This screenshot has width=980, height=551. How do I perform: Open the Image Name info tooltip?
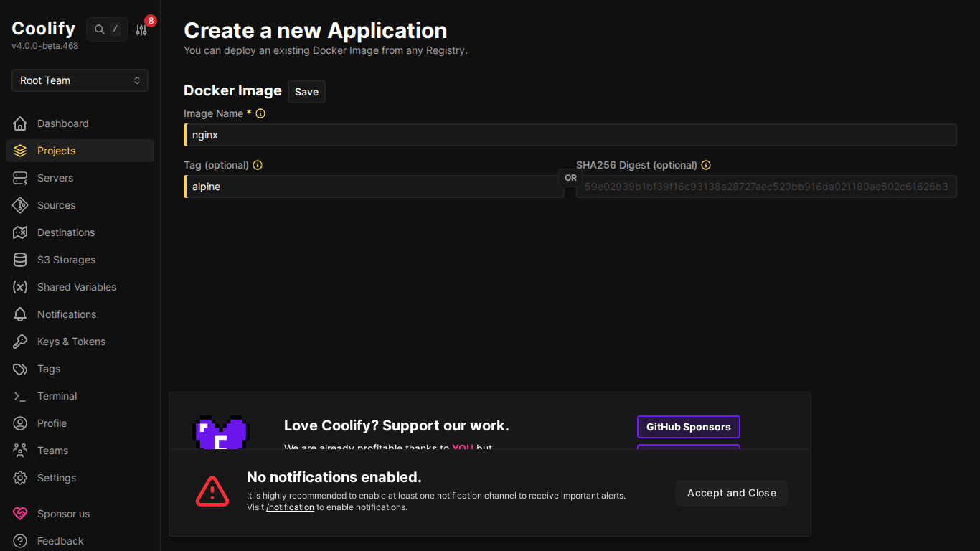point(260,113)
